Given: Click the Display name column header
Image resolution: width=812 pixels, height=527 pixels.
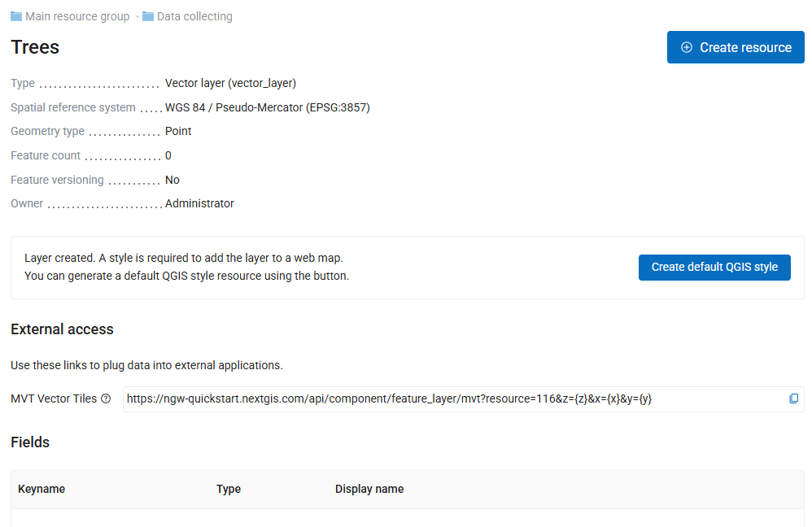Looking at the screenshot, I should 369,489.
